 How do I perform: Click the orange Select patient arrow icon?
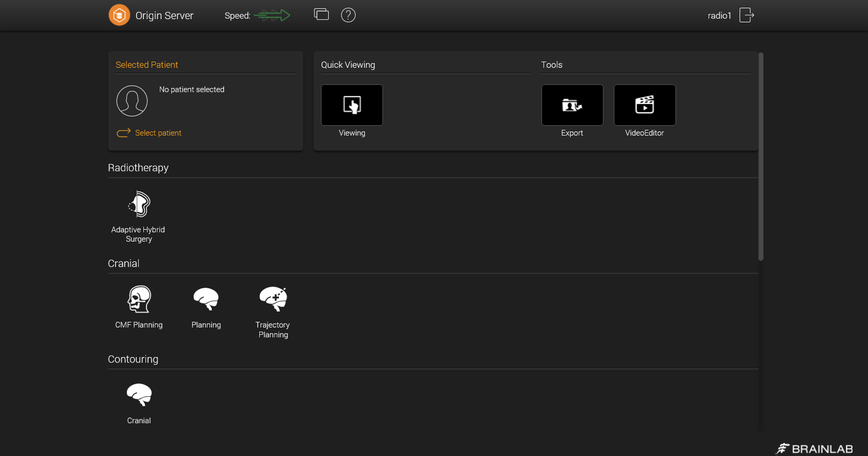pyautogui.click(x=124, y=133)
